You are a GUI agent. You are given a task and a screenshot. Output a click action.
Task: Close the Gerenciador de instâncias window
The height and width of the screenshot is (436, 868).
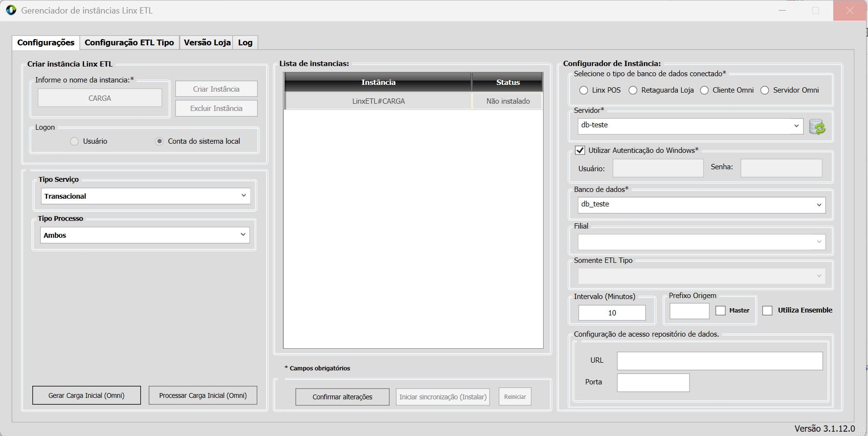click(x=850, y=10)
